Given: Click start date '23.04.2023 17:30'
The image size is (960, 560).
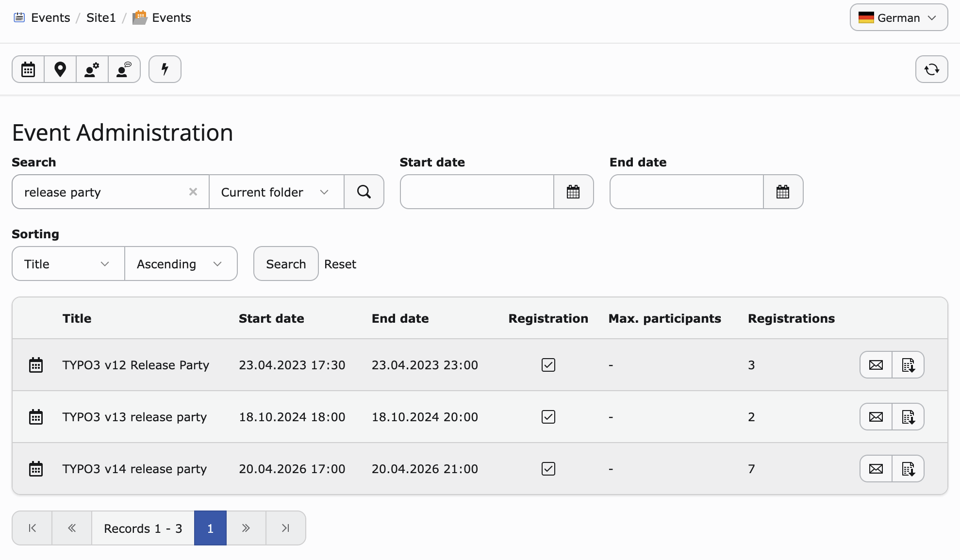Looking at the screenshot, I should [x=292, y=365].
